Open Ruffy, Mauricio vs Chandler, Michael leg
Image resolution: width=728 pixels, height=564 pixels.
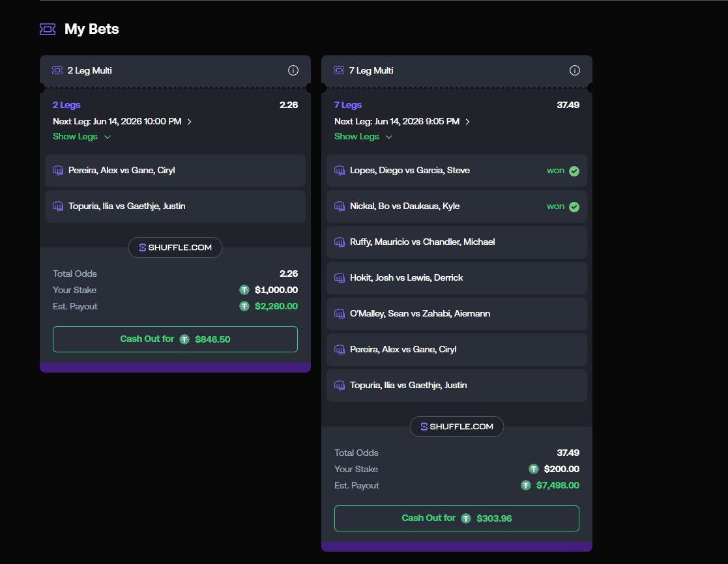[456, 242]
